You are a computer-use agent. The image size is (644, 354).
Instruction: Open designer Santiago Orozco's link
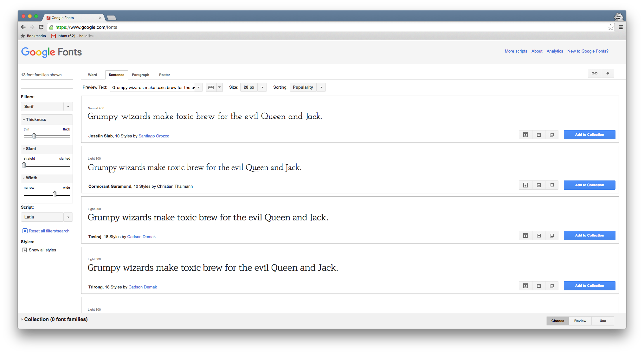coord(154,136)
